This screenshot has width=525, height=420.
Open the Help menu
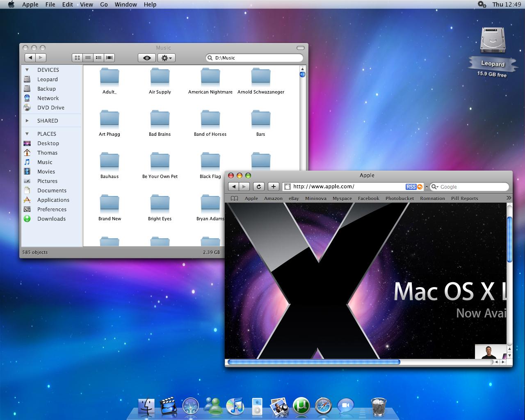tap(150, 5)
